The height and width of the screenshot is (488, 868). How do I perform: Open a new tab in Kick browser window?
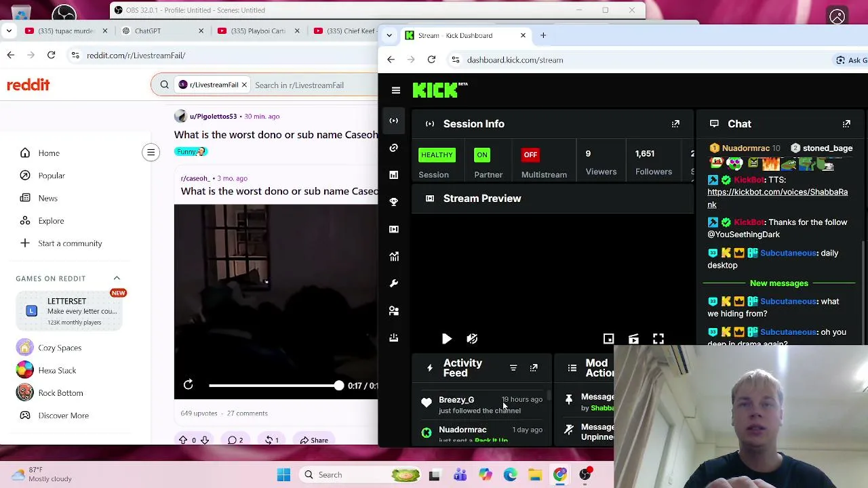point(543,35)
